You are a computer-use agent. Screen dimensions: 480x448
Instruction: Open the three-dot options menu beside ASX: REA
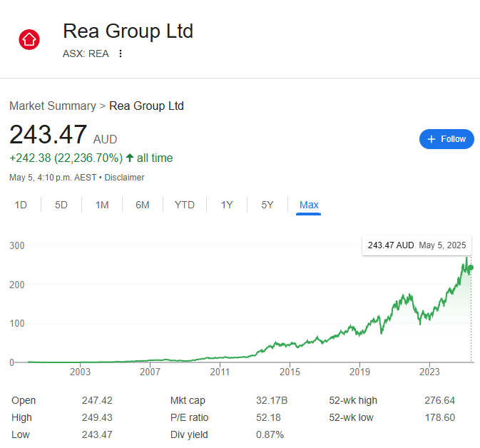[121, 54]
